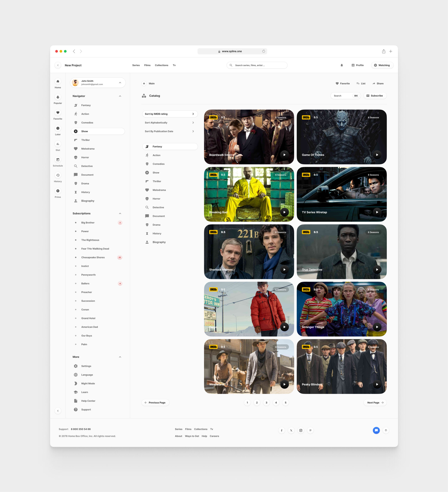Open Home in the left rail

click(x=58, y=81)
